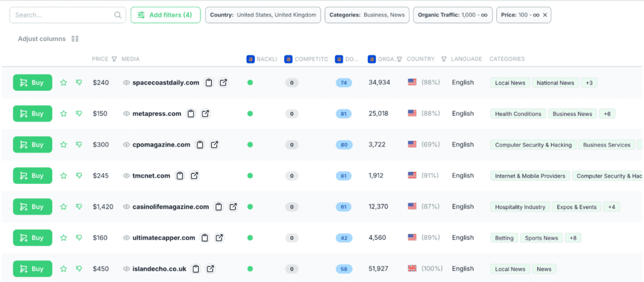Thumbs-down the metapress.com listing
This screenshot has width=644, height=282.
click(x=79, y=114)
